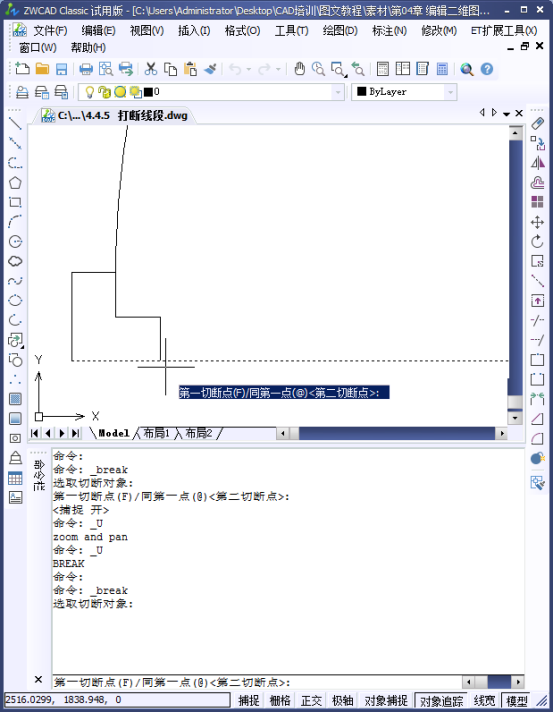
Task: Select the Revision Cloud tool
Action: pos(15,261)
